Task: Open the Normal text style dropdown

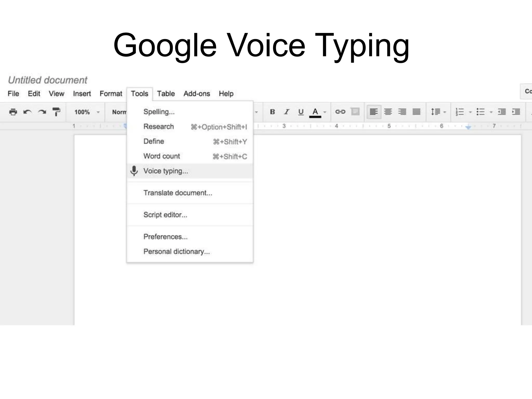Action: point(119,112)
